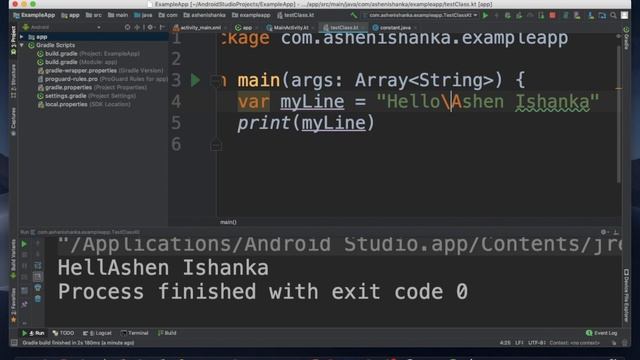The width and height of the screenshot is (640, 360).
Task: Click testClass.kt breadcrumb in navigation bar
Action: coord(296,16)
